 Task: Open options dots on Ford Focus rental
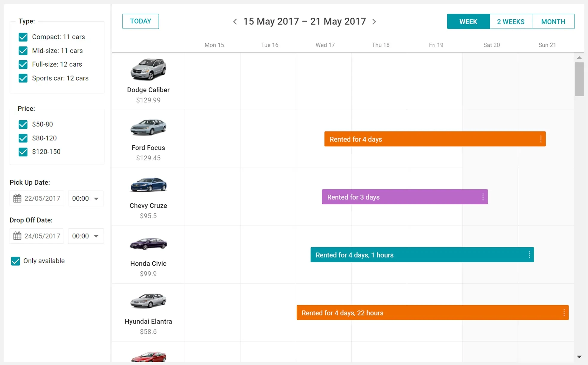[541, 139]
